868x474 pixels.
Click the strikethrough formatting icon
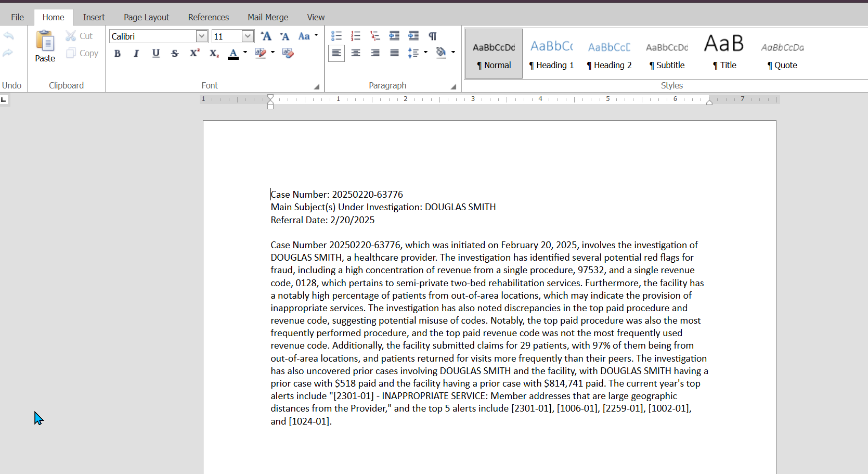point(175,53)
